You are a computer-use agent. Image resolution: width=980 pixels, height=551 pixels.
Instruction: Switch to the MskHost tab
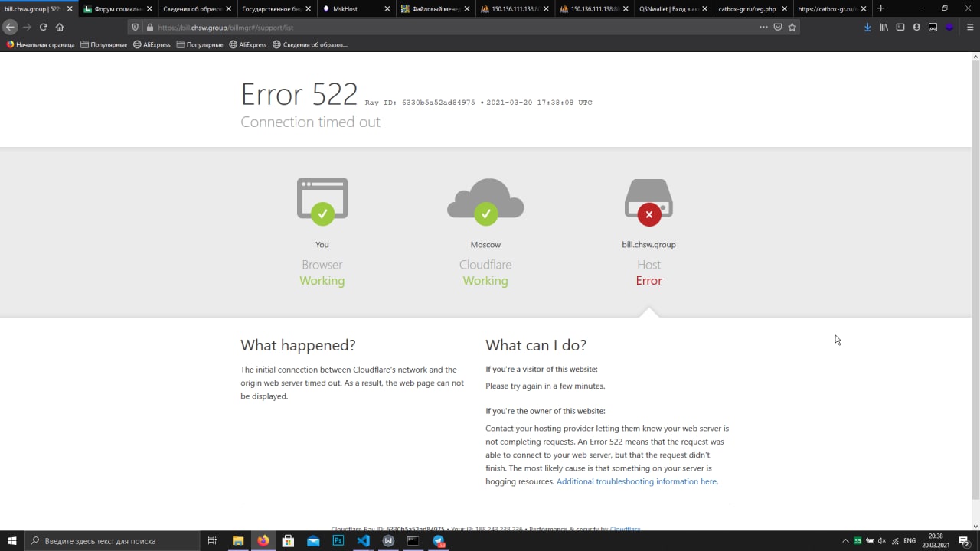click(x=354, y=9)
